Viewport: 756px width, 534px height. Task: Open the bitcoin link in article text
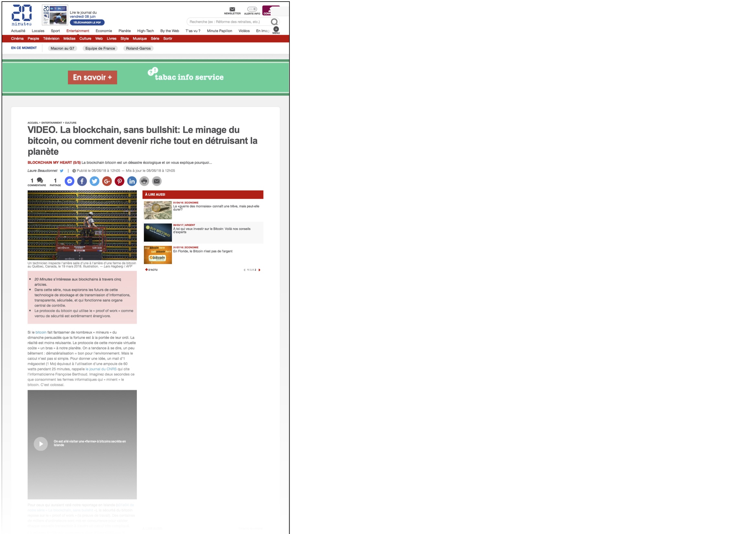41,333
